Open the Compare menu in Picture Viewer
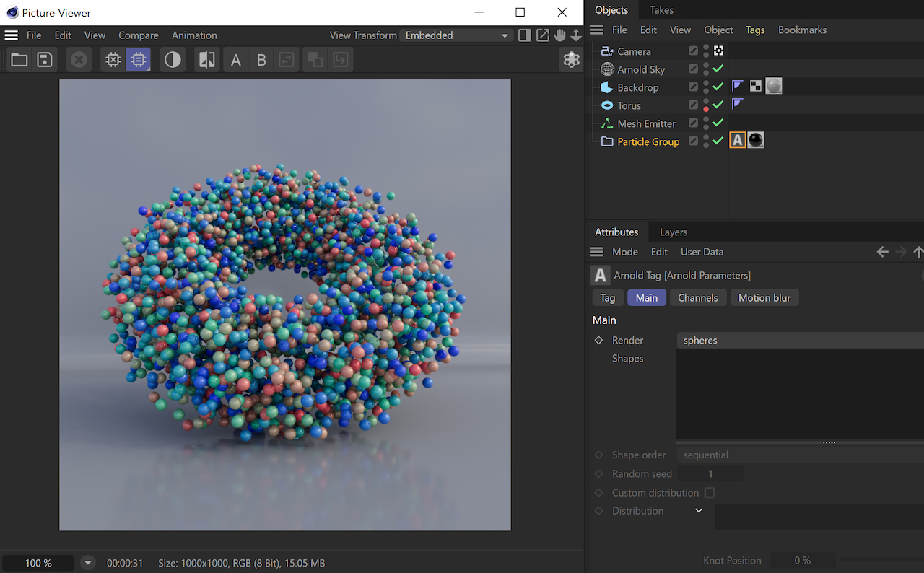Viewport: 924px width, 573px height. (x=138, y=35)
